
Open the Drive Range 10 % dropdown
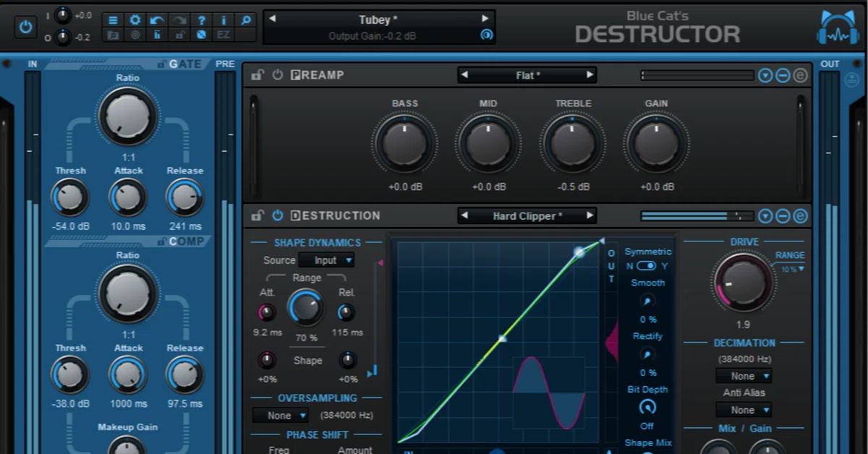click(x=792, y=269)
